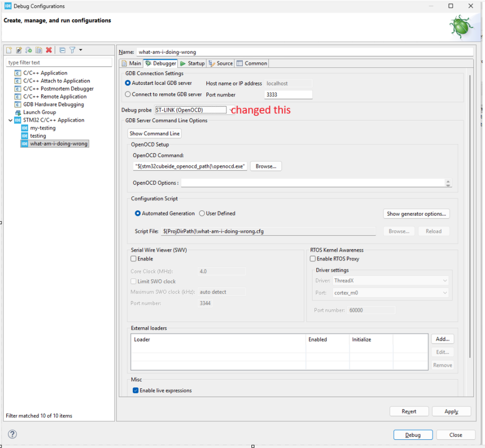Screen dimensions: 485x448
Task: Open the Debug probe dropdown
Action: point(194,110)
